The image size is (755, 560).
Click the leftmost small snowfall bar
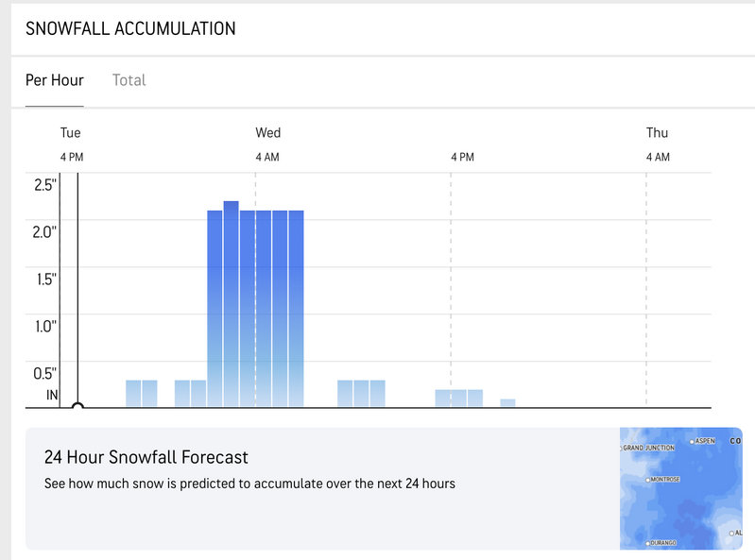pyautogui.click(x=133, y=393)
